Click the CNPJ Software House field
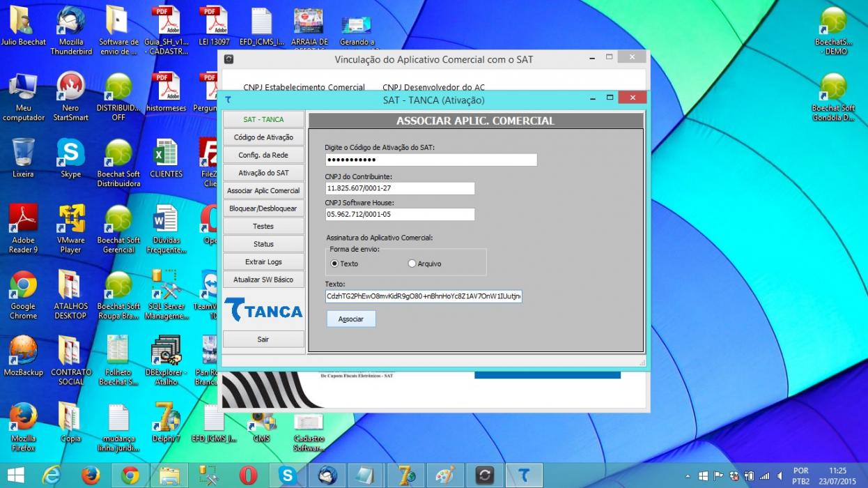Screen dimensions: 868x488 tap(400, 214)
